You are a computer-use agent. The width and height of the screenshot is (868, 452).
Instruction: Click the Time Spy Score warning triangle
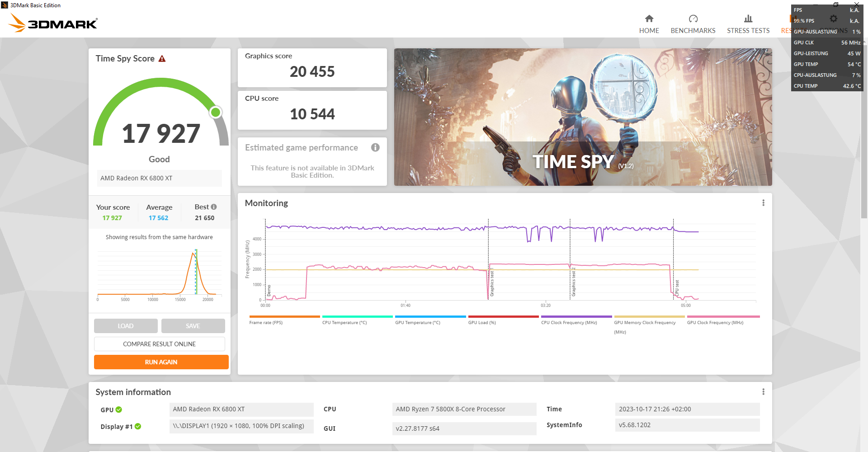tap(162, 59)
